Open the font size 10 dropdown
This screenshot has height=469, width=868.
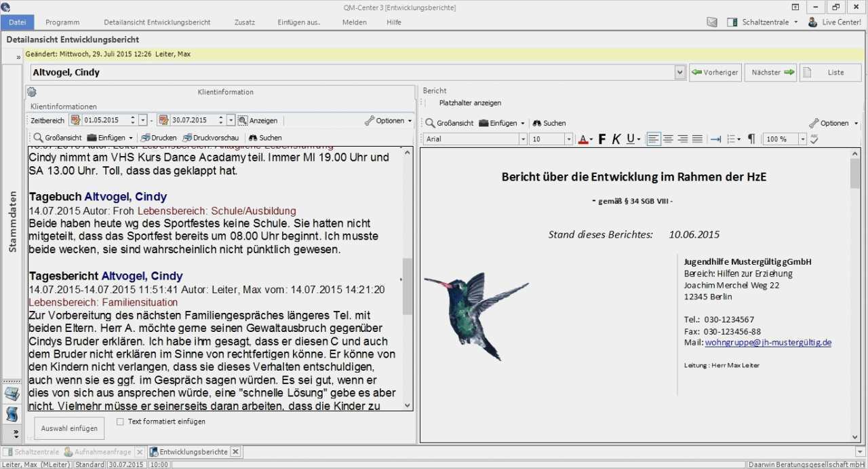coord(569,139)
